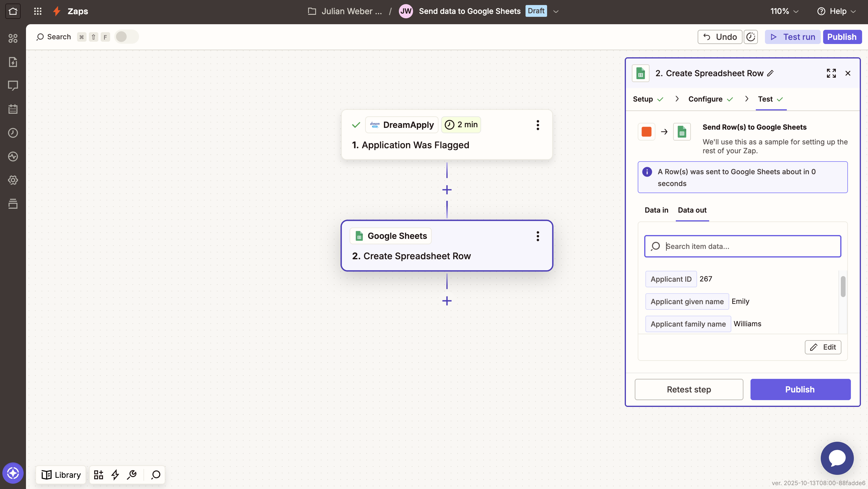This screenshot has width=868, height=489.
Task: Open Google Sheets step three-dot menu
Action: click(538, 236)
